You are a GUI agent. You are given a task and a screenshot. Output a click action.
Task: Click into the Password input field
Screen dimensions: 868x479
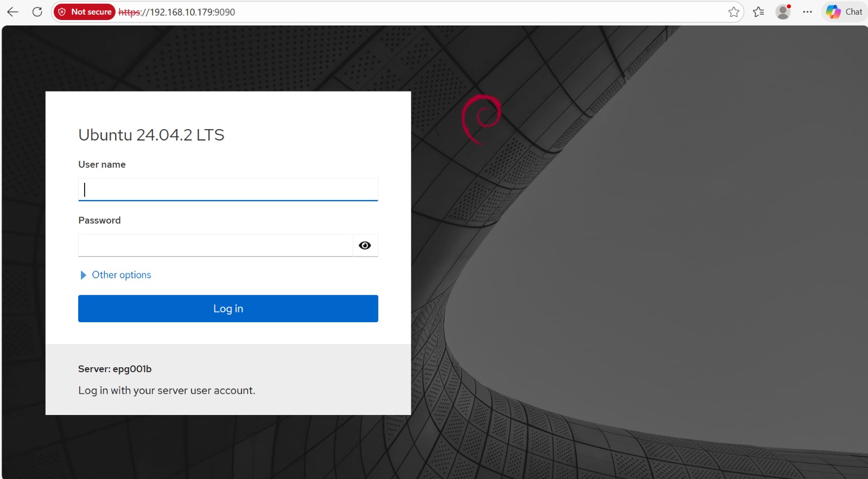click(x=215, y=246)
